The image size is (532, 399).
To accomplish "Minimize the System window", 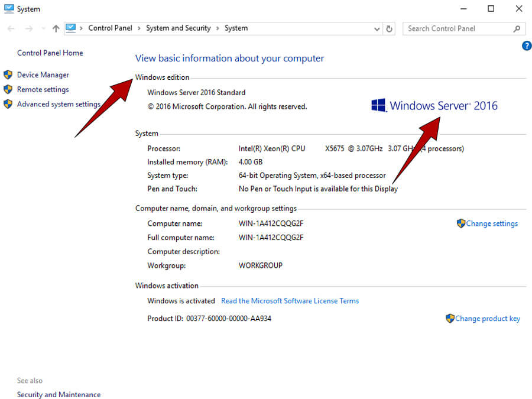I will coord(464,9).
